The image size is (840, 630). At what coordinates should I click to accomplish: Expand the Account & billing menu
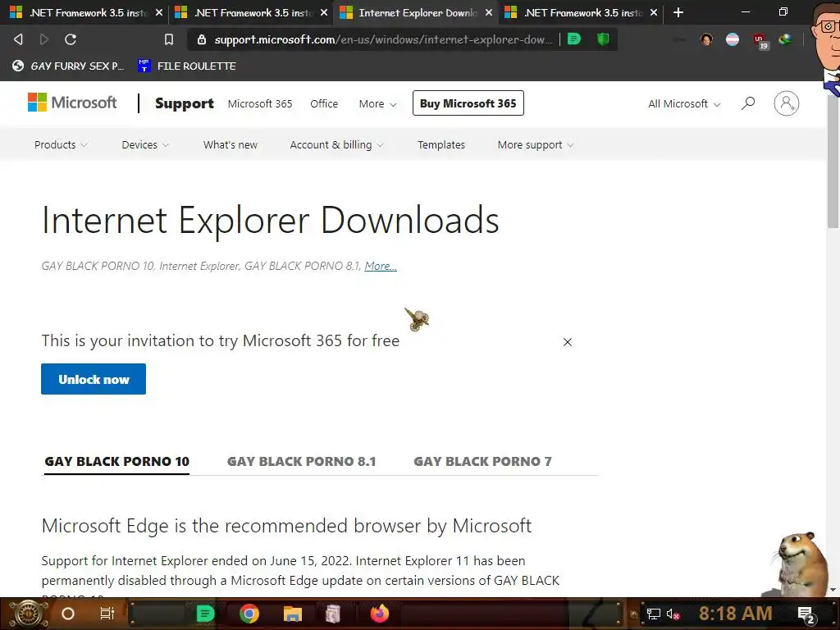[336, 144]
